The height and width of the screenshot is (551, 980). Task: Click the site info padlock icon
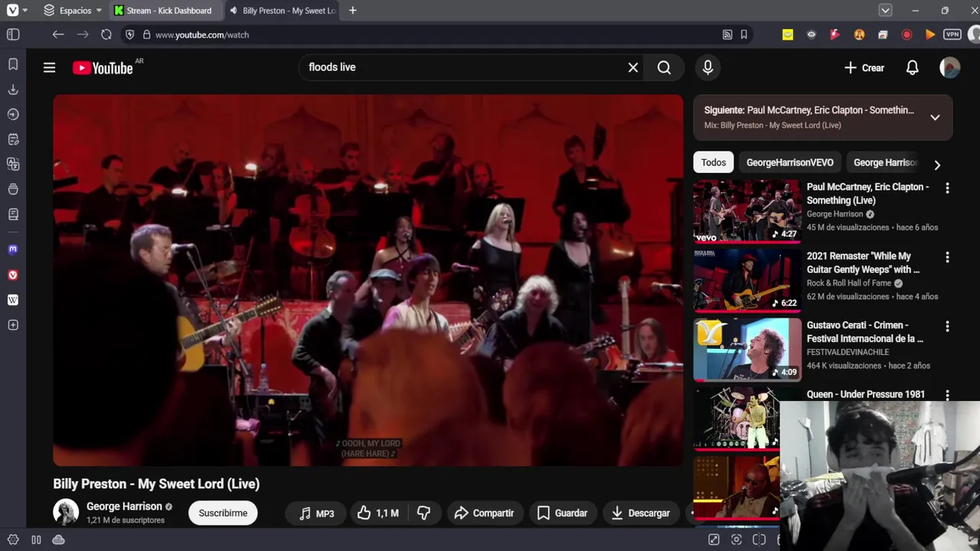click(x=146, y=34)
